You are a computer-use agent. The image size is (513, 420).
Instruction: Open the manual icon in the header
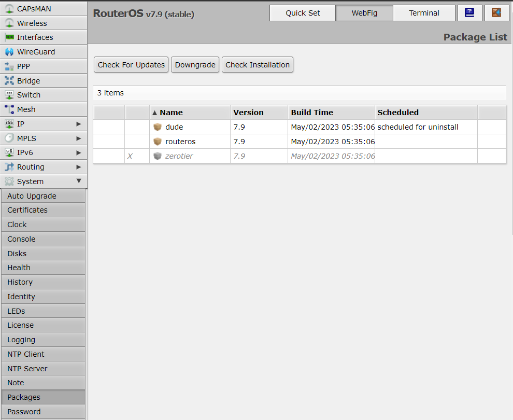pos(469,13)
